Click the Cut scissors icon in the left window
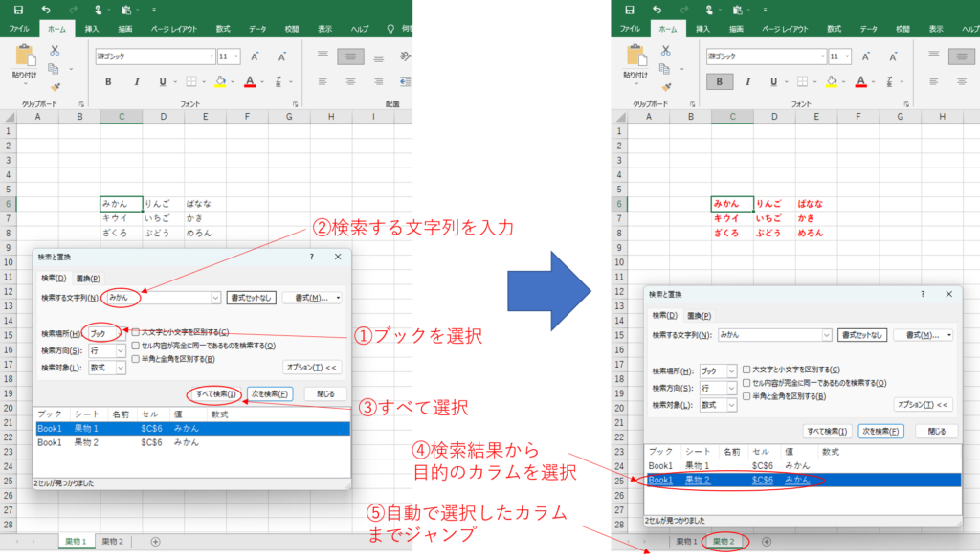The width and height of the screenshot is (980, 560). (x=55, y=51)
